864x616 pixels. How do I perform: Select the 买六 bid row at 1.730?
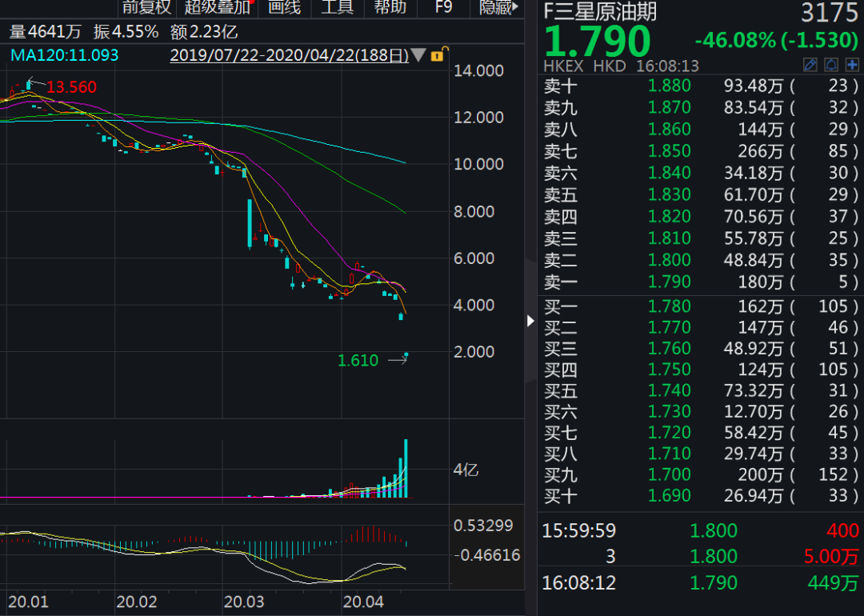pos(700,411)
